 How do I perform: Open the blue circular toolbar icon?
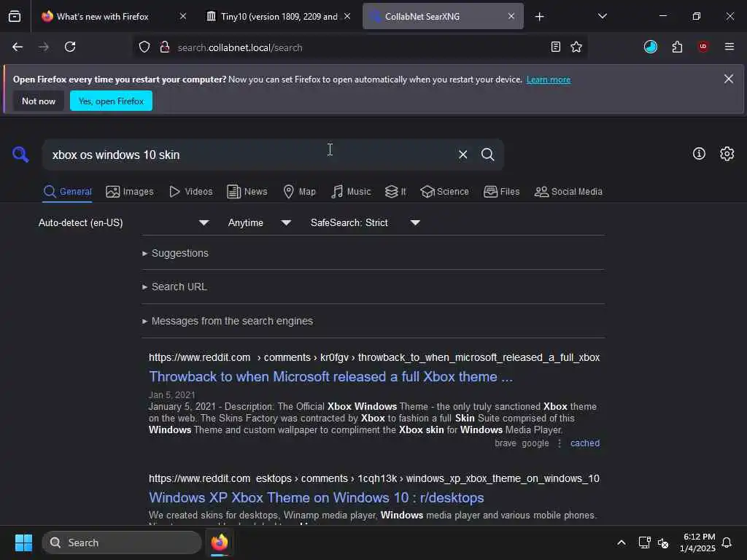pyautogui.click(x=650, y=47)
